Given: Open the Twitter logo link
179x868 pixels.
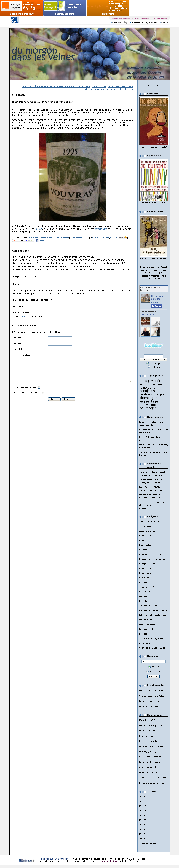Looking at the screenshot, I should 153,345.
